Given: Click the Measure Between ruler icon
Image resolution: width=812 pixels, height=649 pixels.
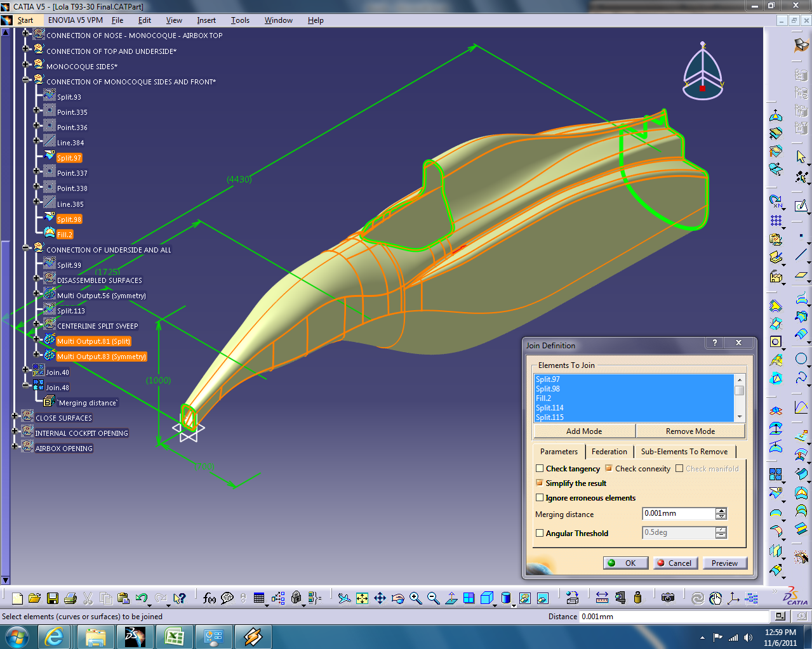Looking at the screenshot, I should point(602,598).
